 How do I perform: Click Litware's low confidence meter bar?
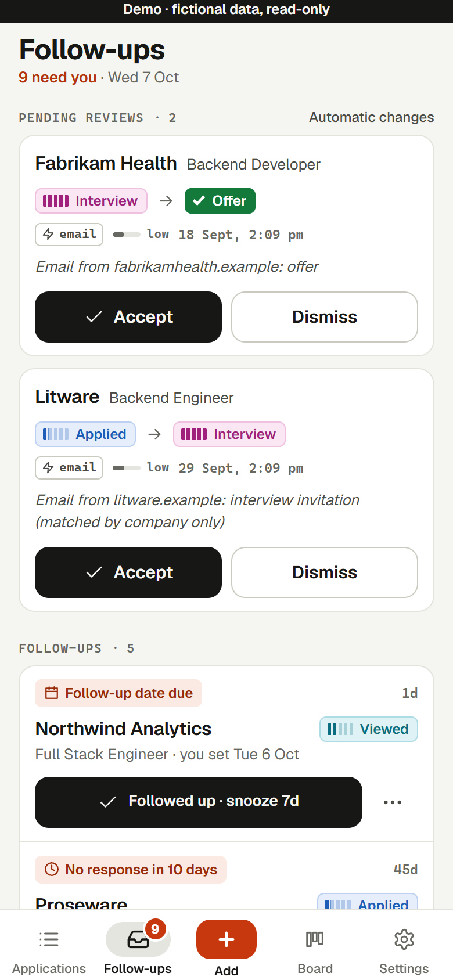click(127, 468)
